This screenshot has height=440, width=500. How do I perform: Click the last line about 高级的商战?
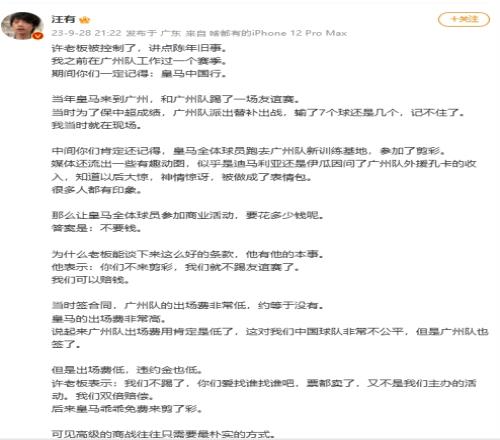coord(164,434)
